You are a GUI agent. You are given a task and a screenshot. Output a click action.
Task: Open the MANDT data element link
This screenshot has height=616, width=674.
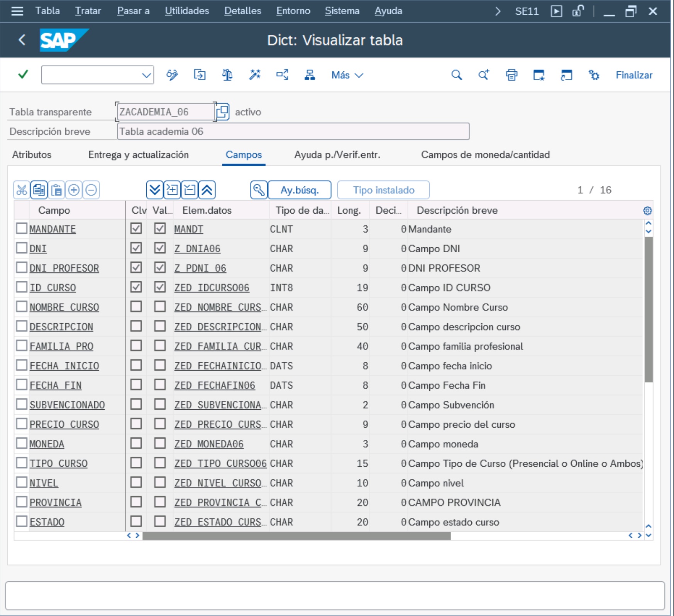188,229
